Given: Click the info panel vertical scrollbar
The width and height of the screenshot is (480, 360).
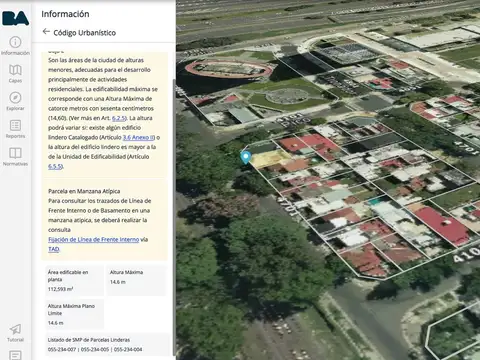Looking at the screenshot, I should pyautogui.click(x=174, y=217).
